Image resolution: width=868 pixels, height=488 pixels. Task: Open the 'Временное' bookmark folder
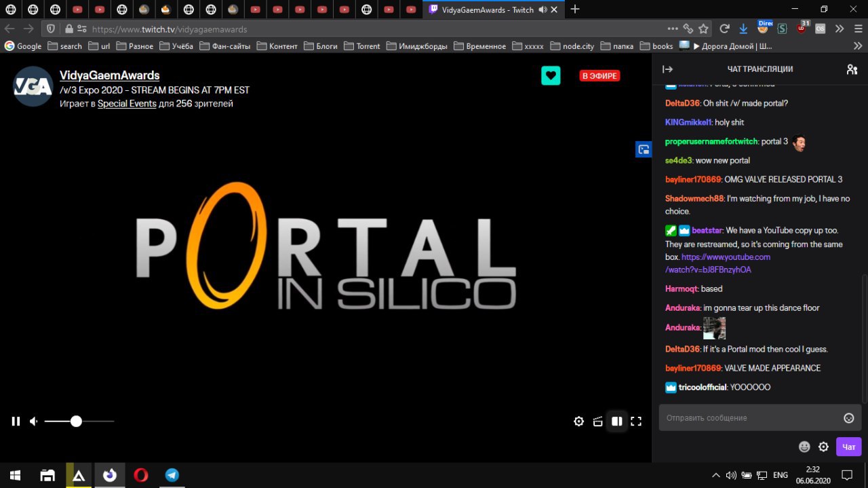(x=480, y=46)
